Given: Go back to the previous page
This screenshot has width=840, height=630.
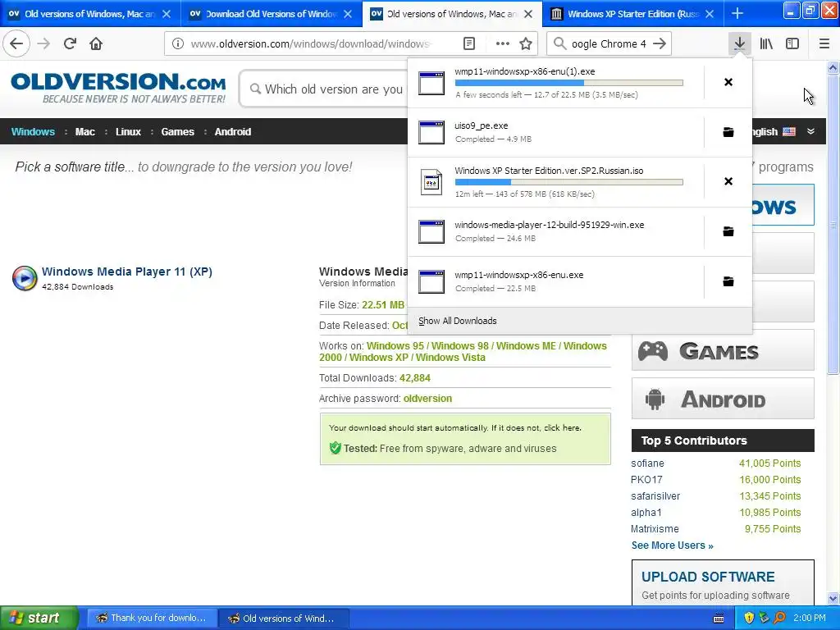Looking at the screenshot, I should 16,43.
